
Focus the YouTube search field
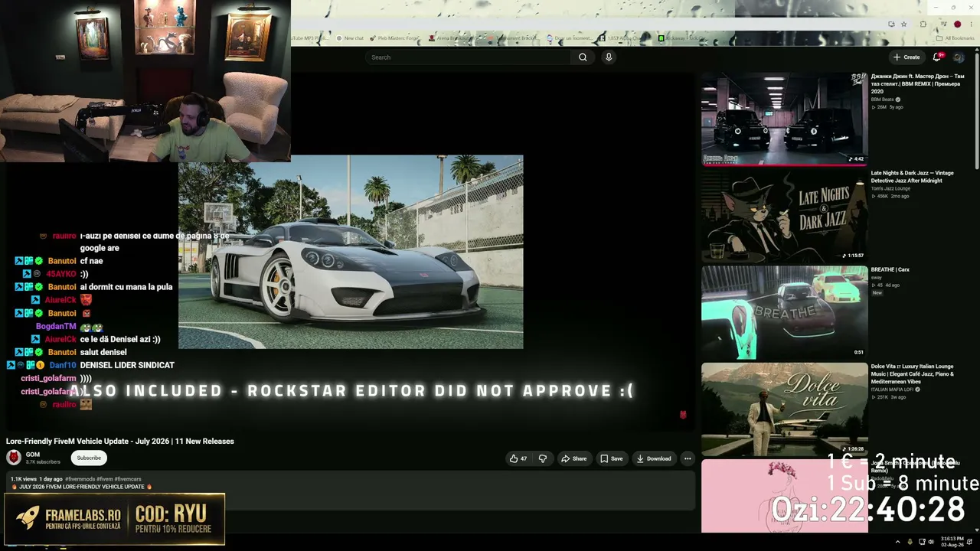pos(469,57)
